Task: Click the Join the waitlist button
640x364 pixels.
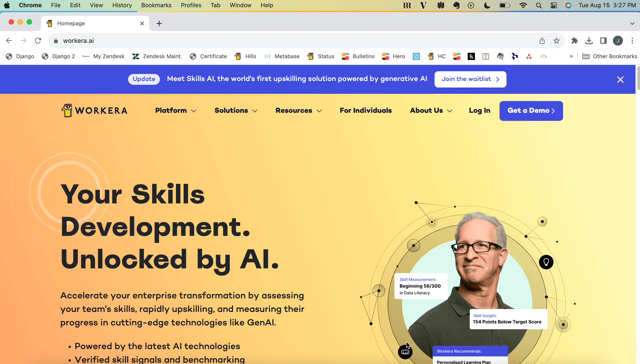Action: (470, 79)
